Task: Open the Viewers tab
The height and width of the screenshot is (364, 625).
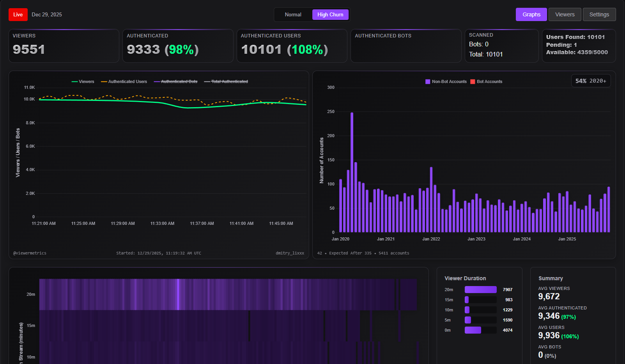Action: coord(565,14)
